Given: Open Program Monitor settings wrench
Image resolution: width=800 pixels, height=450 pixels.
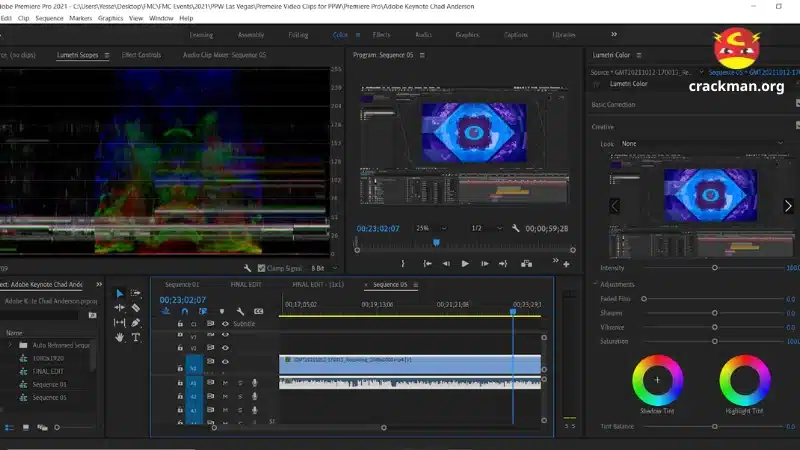Looking at the screenshot, I should (516, 229).
